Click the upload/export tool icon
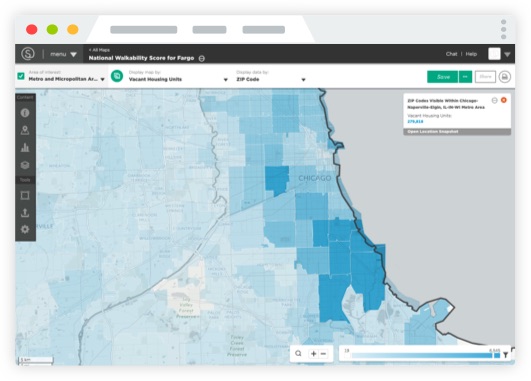 (25, 213)
